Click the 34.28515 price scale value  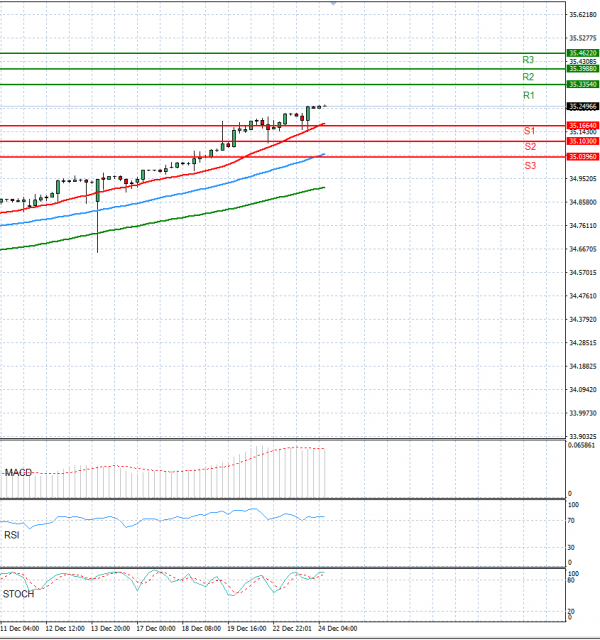coord(583,343)
